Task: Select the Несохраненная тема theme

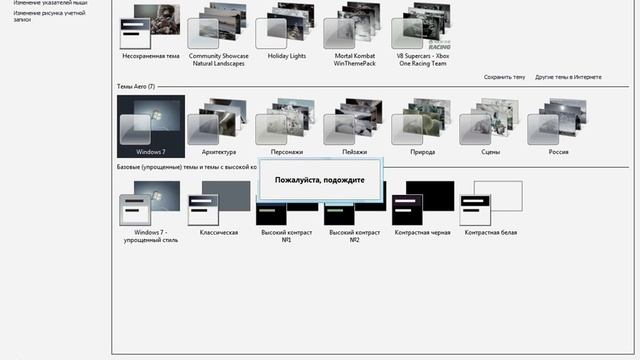Action: pos(151,31)
